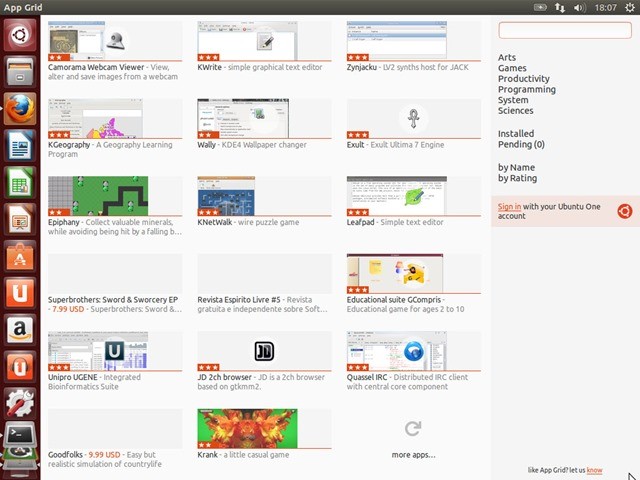The width and height of the screenshot is (640, 480).
Task: Open Educational suite GCompris thumbnail
Action: coord(414,273)
